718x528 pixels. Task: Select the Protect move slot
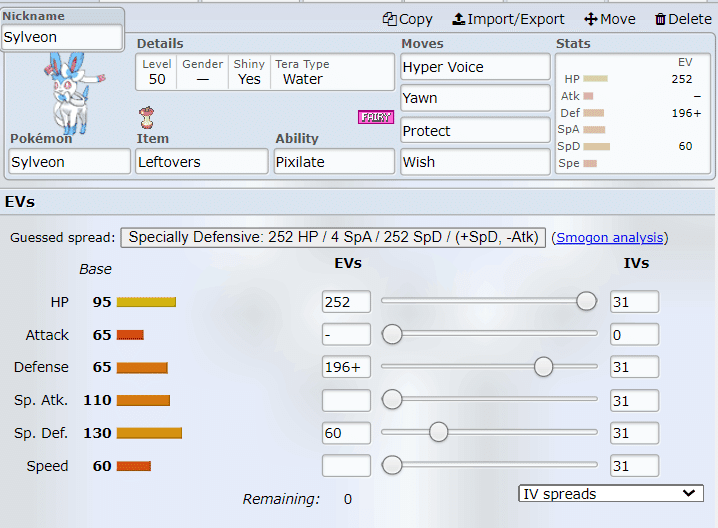[x=475, y=131]
